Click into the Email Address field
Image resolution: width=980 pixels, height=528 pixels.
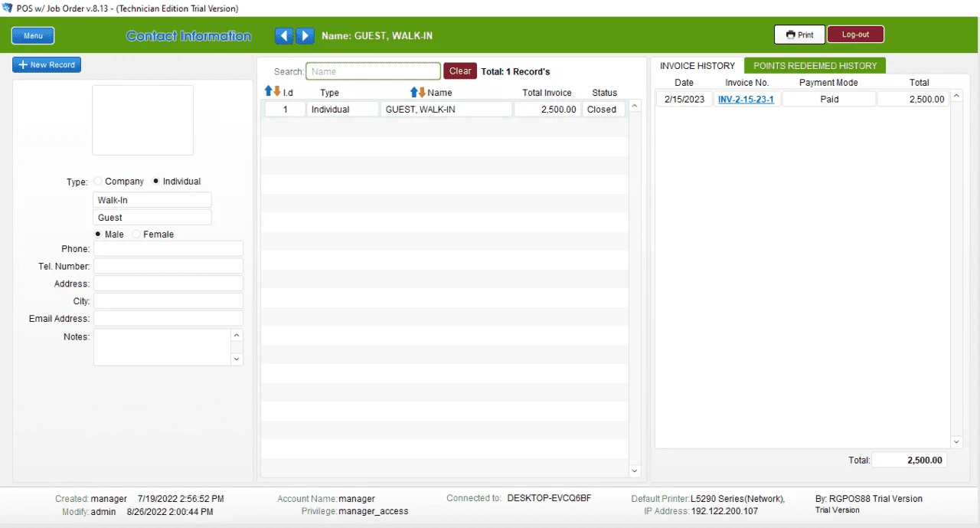click(168, 318)
